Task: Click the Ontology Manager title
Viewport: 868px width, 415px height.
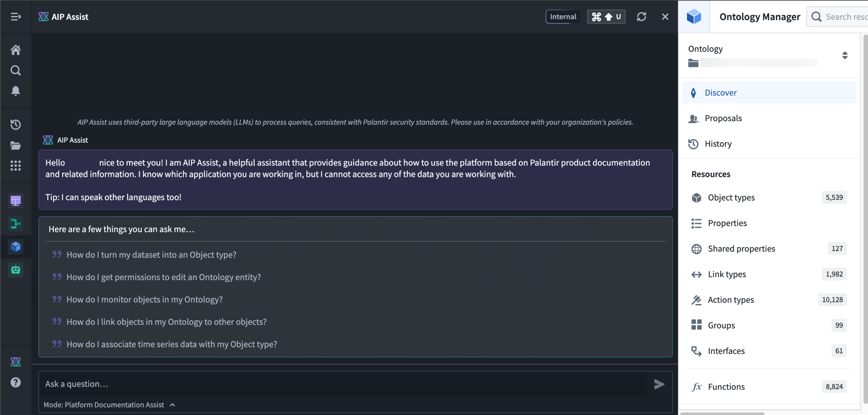Action: (760, 17)
